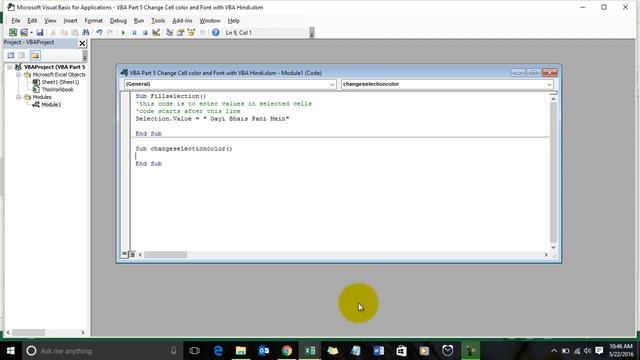Image resolution: width=640 pixels, height=360 pixels.
Task: Run the macro with the play icon
Action: (x=123, y=32)
